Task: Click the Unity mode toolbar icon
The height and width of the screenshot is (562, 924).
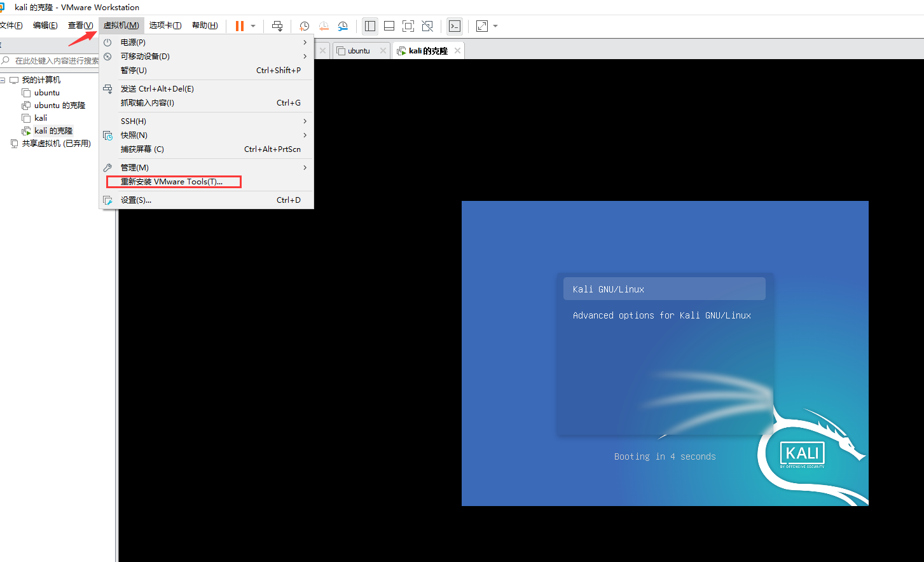Action: pos(427,26)
